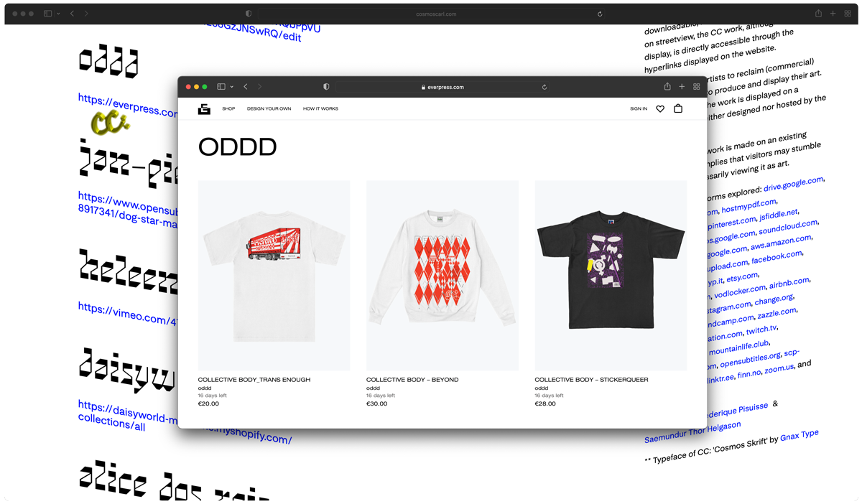
Task: Open the SHOP menu item
Action: [x=228, y=109]
